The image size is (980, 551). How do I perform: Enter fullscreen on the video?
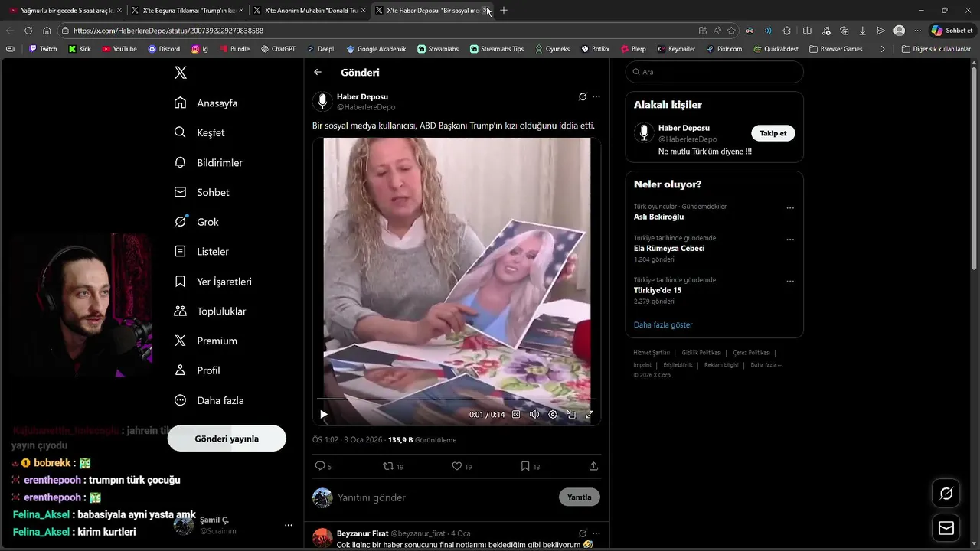coord(590,414)
